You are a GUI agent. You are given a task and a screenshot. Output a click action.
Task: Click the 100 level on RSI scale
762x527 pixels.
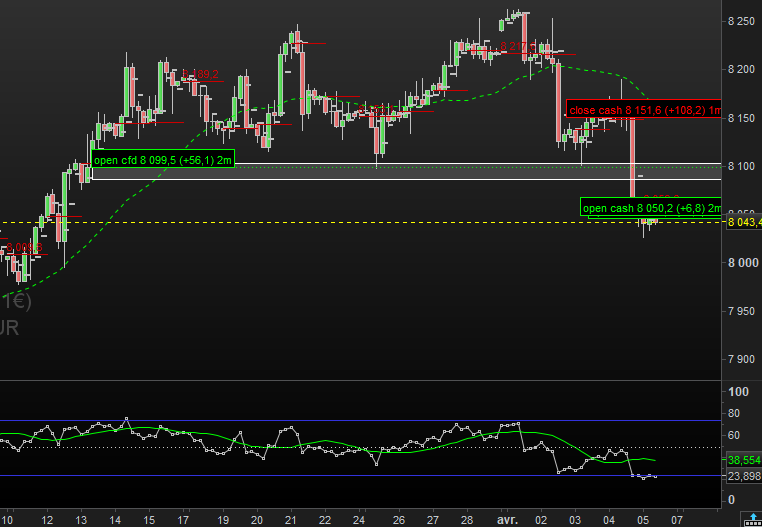pos(738,392)
